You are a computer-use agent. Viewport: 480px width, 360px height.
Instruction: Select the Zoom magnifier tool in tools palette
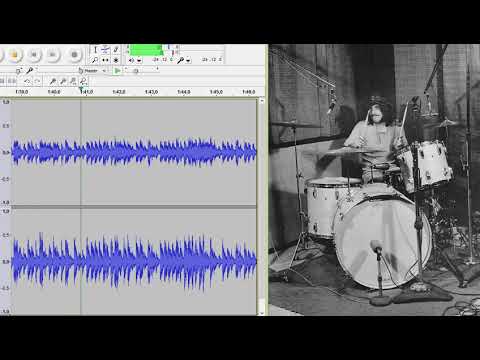95,60
